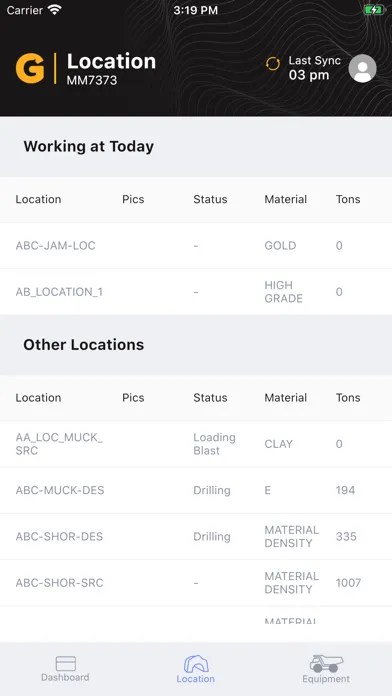Open the ABC-SHOR-DES location entry
The image size is (392, 696).
coord(196,537)
